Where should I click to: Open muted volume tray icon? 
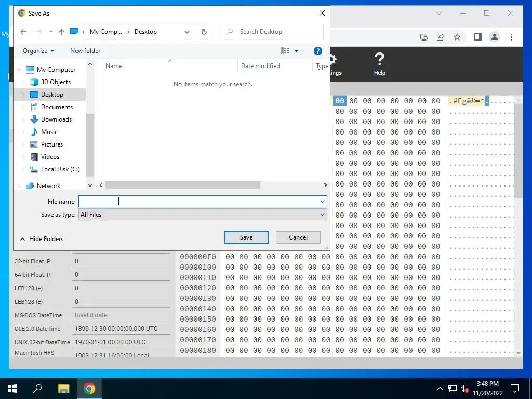tap(465, 389)
